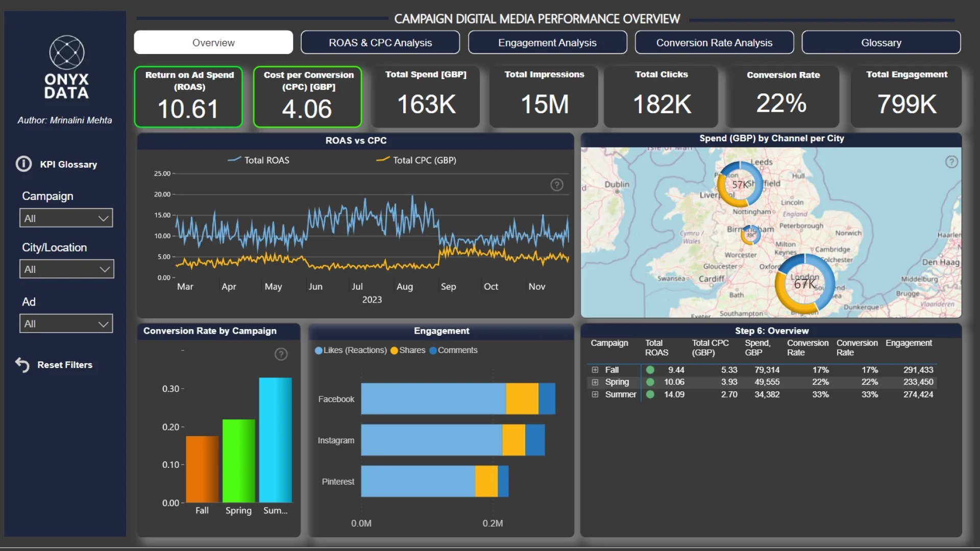Click the Facebook likes bar segment
This screenshot has height=551, width=980.
pyautogui.click(x=433, y=399)
